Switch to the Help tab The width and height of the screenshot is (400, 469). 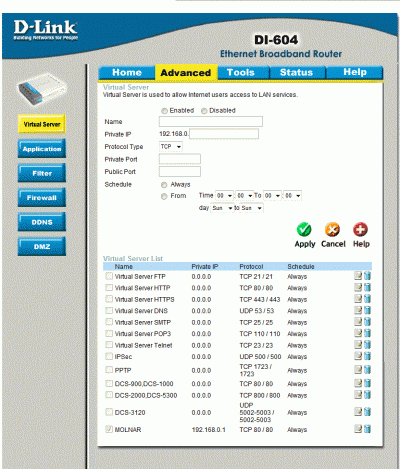point(355,72)
